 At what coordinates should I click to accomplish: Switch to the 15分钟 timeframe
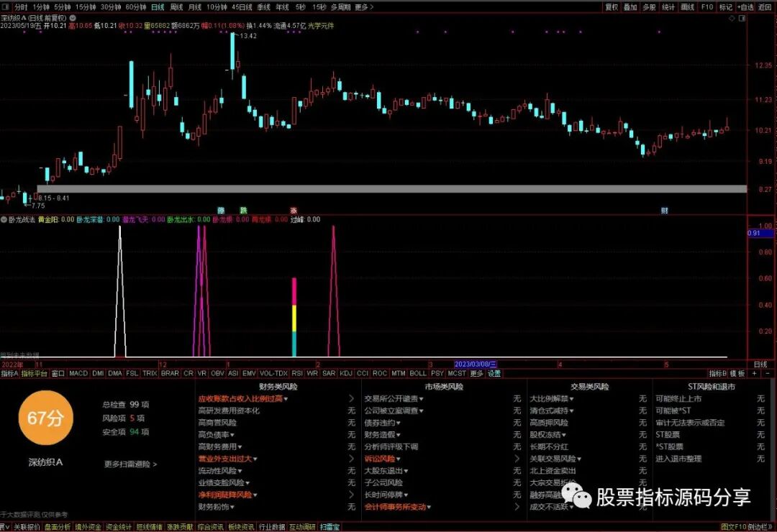tap(86, 7)
